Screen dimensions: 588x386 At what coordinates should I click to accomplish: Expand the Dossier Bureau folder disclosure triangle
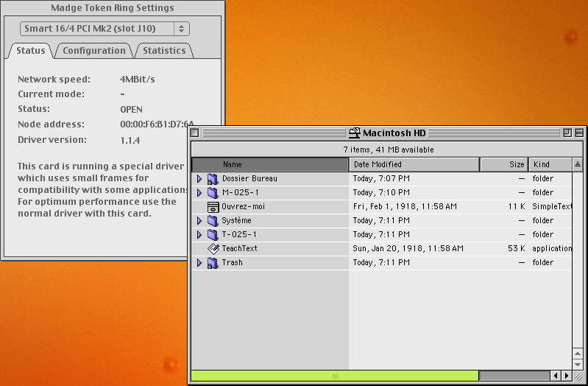199,179
